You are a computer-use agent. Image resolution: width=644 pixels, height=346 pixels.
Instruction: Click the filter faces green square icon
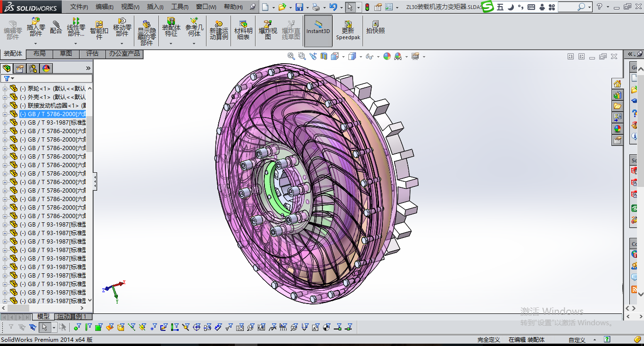click(x=99, y=327)
